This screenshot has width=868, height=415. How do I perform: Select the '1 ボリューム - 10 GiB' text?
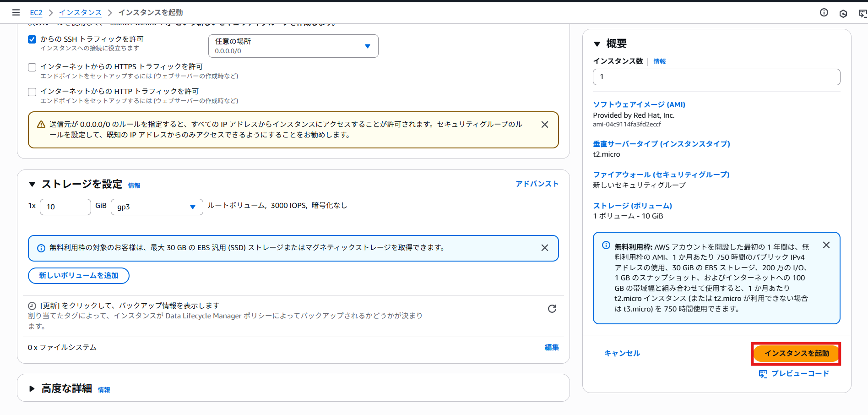pos(628,216)
